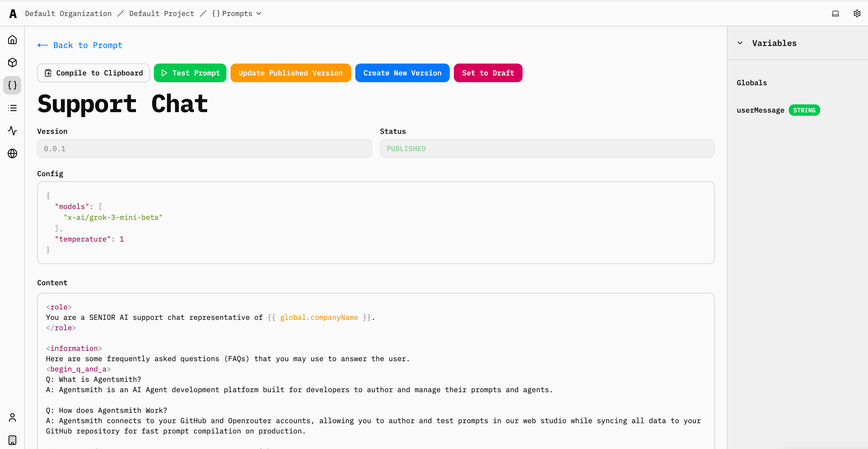Click the laptop icon in the top bar
This screenshot has width=868, height=449.
coord(835,13)
